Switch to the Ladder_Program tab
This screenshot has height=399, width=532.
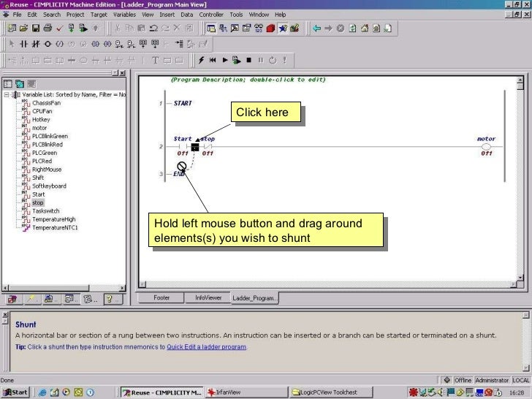coord(254,298)
